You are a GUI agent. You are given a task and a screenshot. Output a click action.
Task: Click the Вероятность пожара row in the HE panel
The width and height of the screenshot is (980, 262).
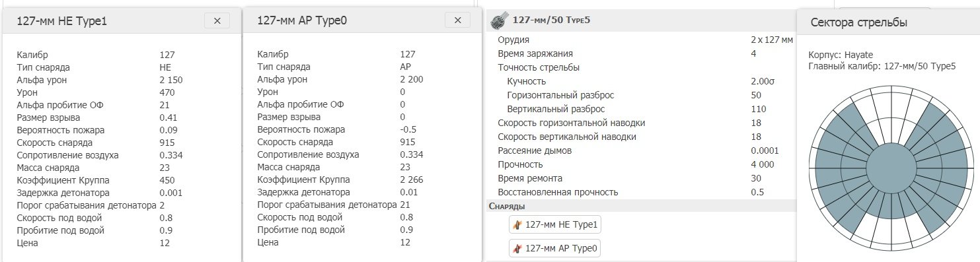120,129
